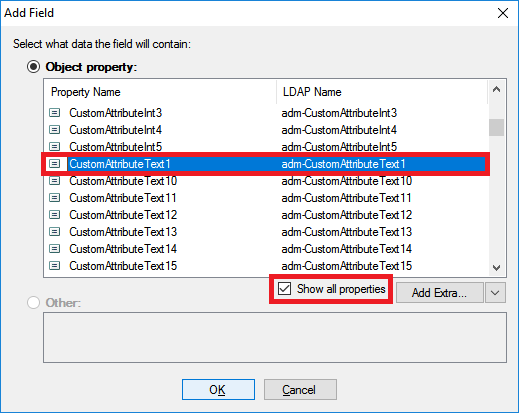The image size is (519, 413).
Task: Click the property icon beside CustomAttributeText10
Action: (55, 181)
